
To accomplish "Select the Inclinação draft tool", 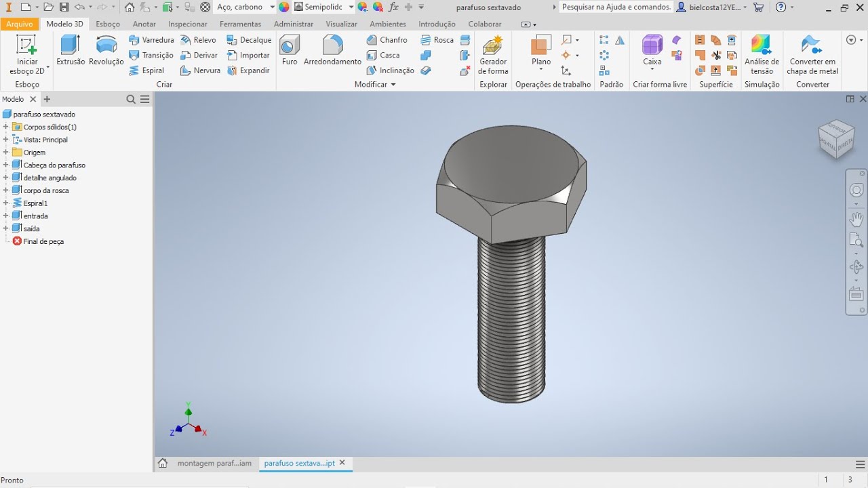I will coord(390,70).
